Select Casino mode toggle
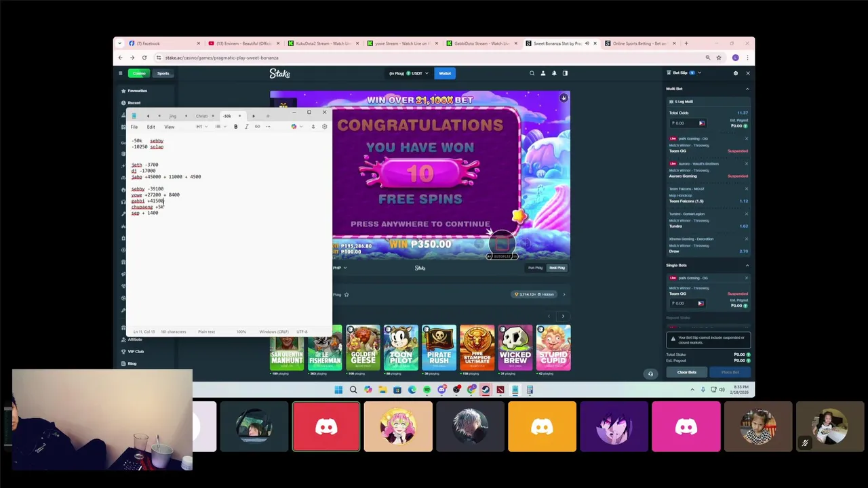 pyautogui.click(x=139, y=73)
